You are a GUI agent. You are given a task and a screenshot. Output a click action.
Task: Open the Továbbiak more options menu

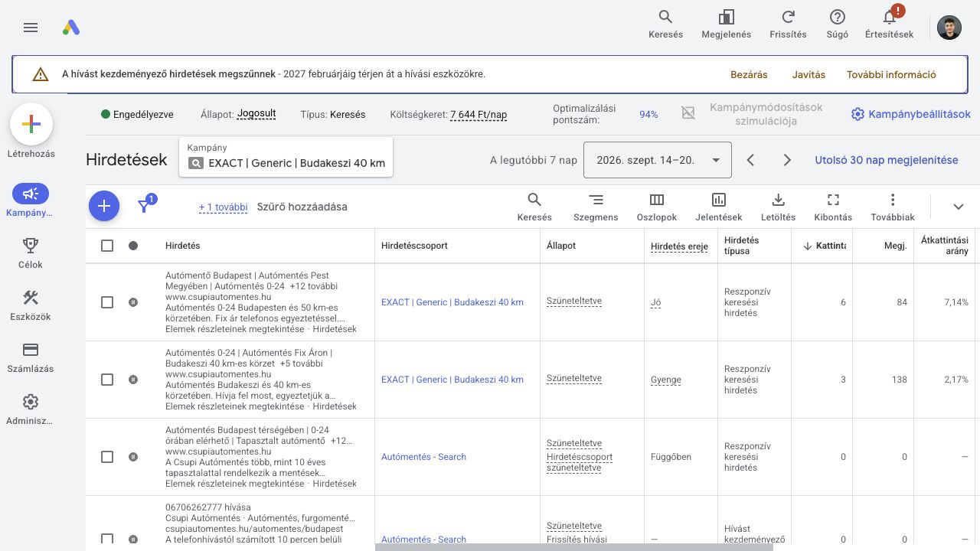[893, 207]
